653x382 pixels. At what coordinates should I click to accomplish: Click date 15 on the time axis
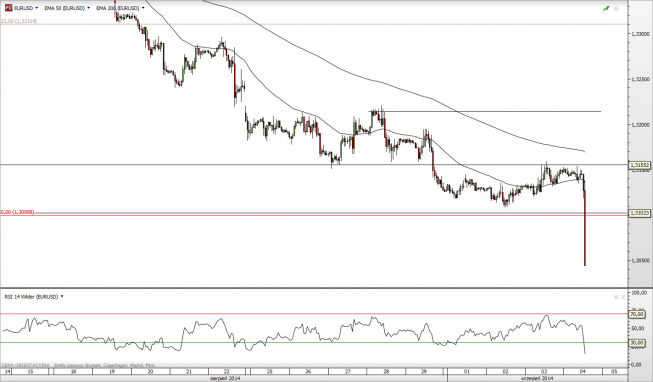click(x=30, y=371)
